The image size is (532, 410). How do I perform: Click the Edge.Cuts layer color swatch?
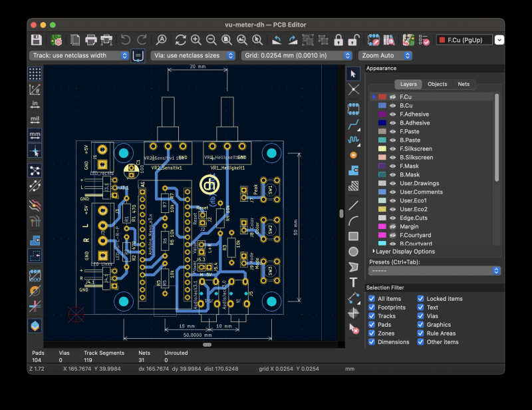(x=382, y=218)
